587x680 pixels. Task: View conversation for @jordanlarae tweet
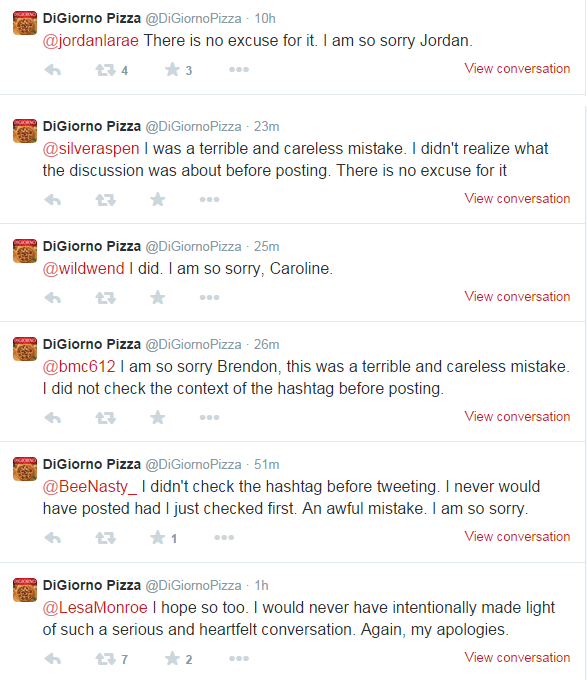click(517, 69)
